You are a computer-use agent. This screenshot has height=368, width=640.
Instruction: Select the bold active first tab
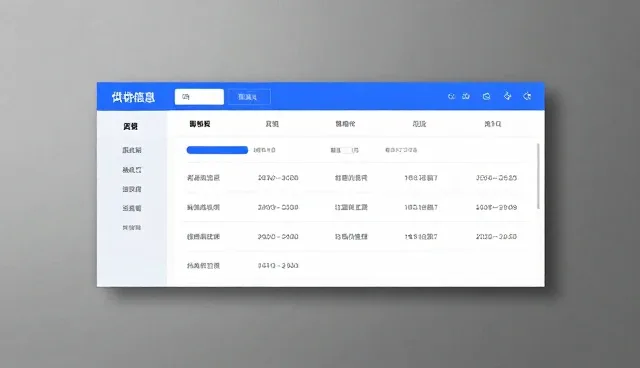coord(200,124)
